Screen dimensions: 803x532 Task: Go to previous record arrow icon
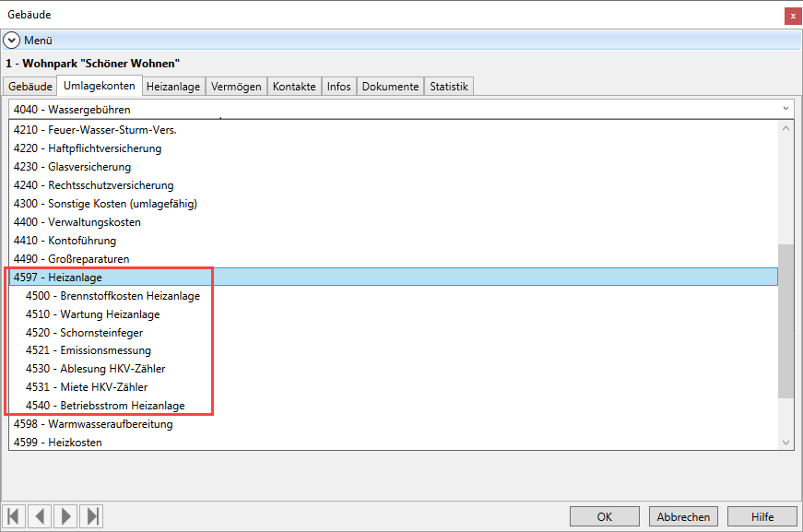click(40, 516)
